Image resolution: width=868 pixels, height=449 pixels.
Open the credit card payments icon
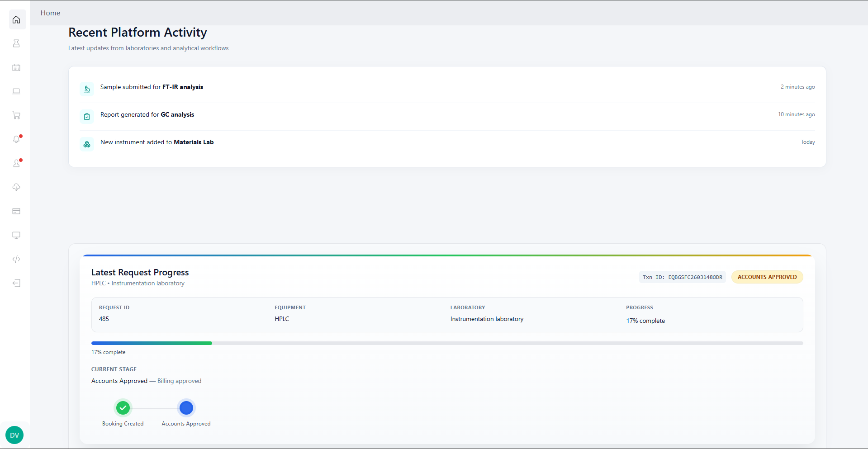[x=16, y=211]
